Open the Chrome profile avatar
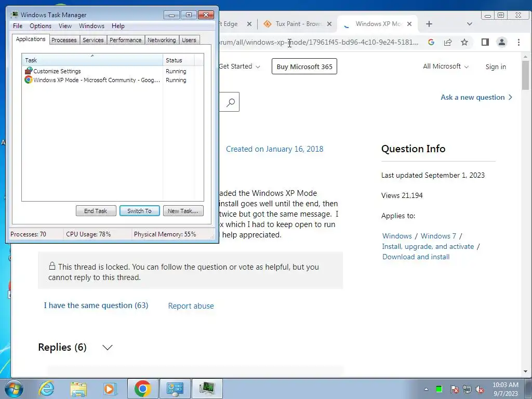The height and width of the screenshot is (399, 532). [x=502, y=42]
